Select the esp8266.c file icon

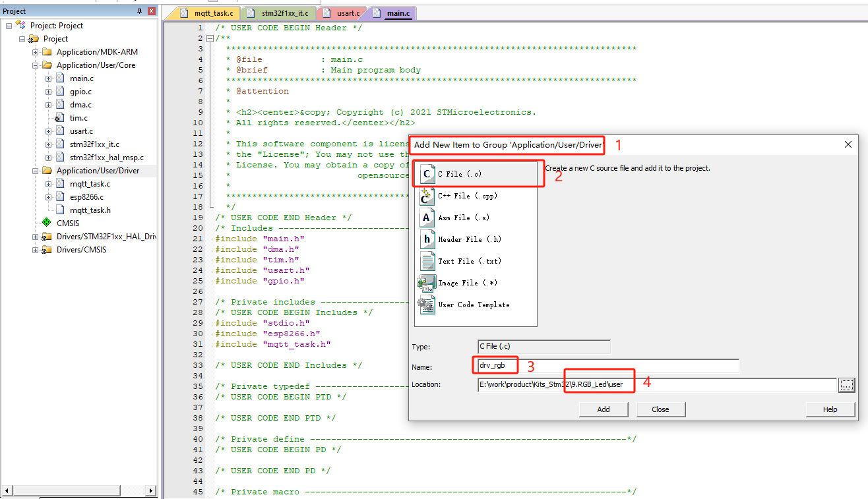click(60, 197)
